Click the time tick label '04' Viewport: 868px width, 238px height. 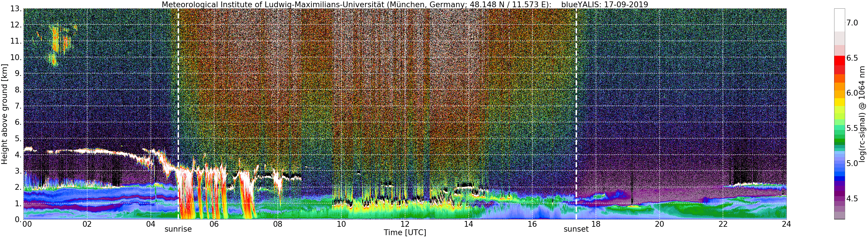point(151,224)
